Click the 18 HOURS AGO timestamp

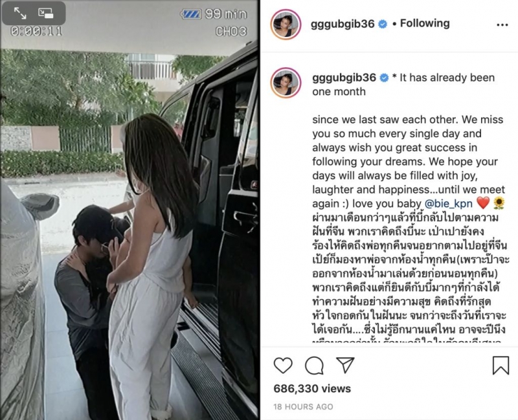[303, 407]
